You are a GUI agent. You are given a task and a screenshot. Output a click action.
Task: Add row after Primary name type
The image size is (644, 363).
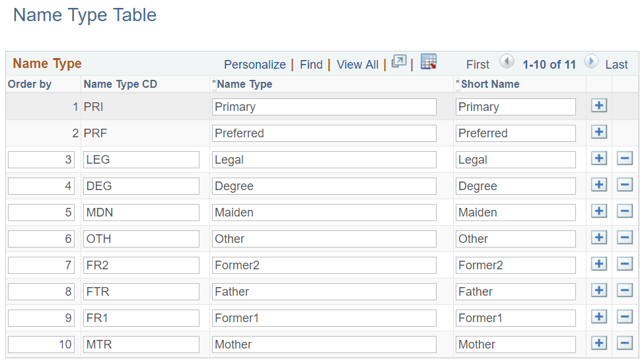pyautogui.click(x=599, y=106)
